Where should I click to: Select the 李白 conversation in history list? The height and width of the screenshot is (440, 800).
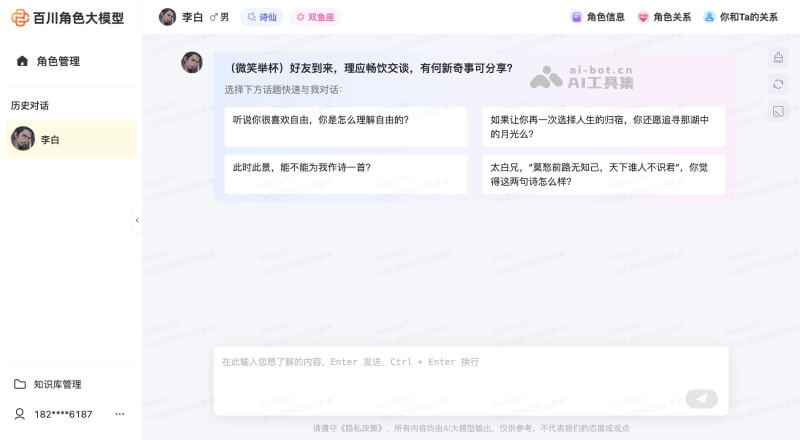(70, 140)
